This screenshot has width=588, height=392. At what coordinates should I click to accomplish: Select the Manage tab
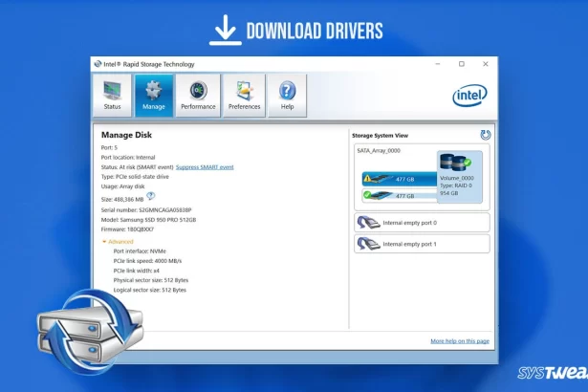click(x=154, y=95)
